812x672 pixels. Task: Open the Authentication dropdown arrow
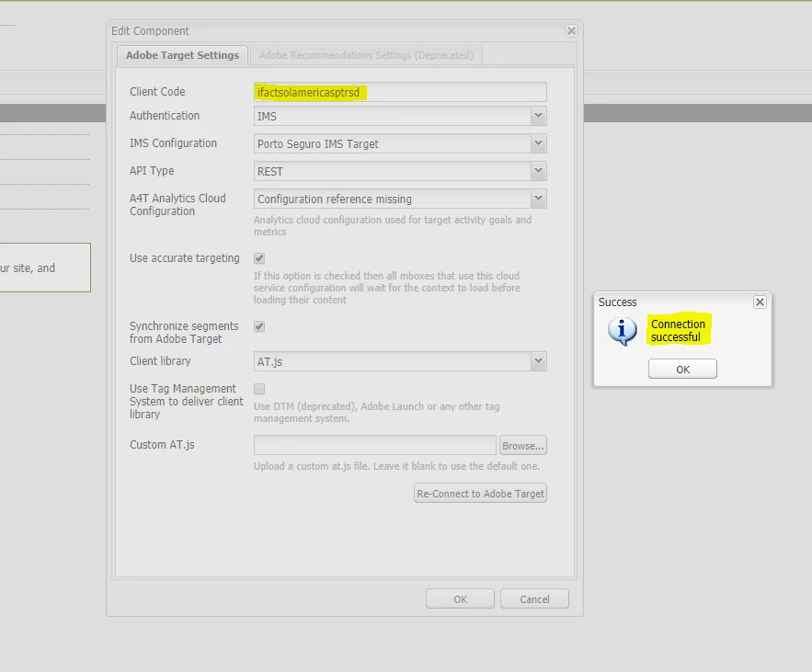[x=539, y=116]
